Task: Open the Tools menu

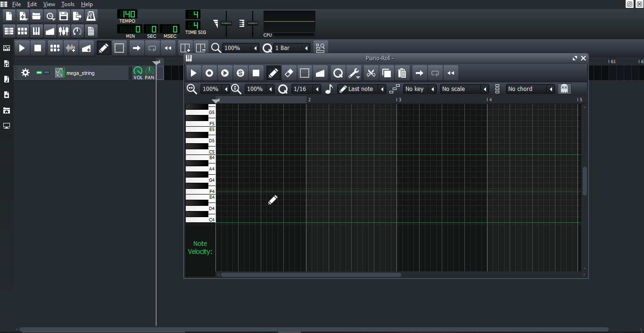Action: click(67, 4)
